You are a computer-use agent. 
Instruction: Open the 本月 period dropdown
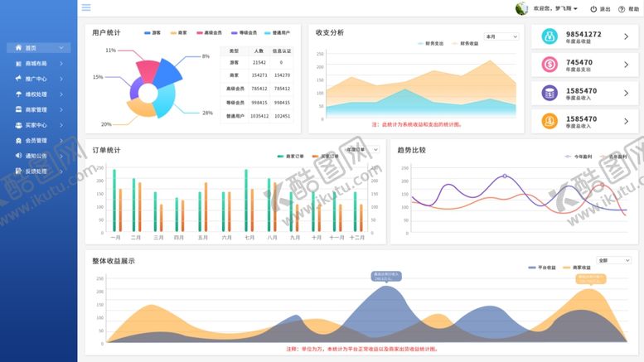501,36
